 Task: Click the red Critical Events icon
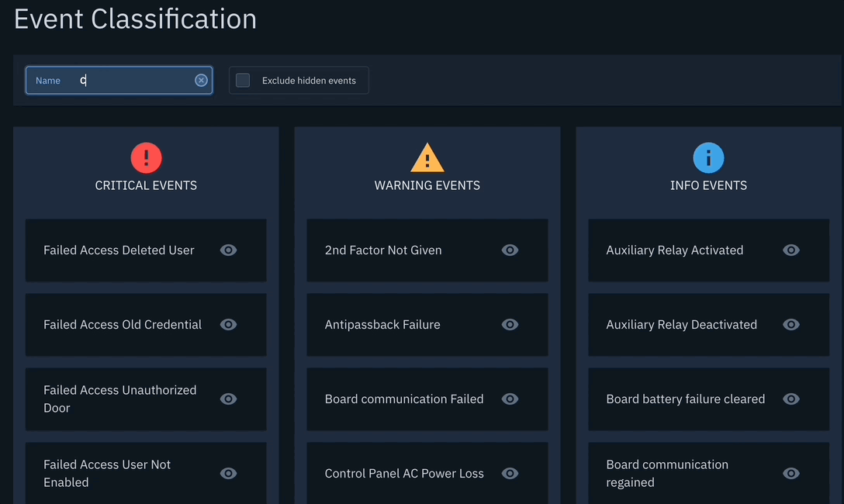tap(146, 157)
